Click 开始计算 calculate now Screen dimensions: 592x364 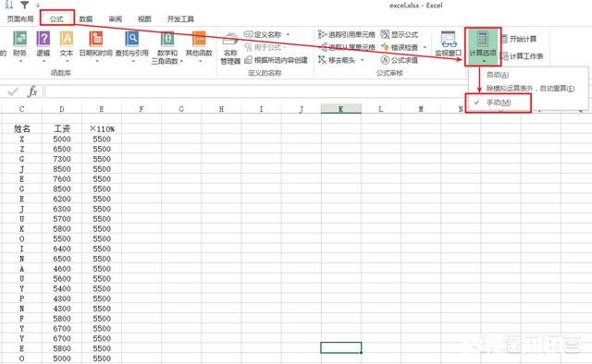[519, 39]
